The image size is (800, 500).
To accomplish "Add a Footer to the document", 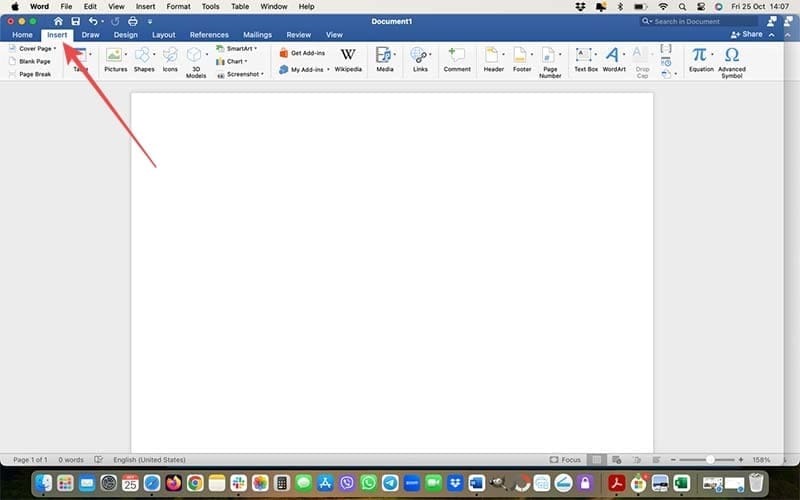I will (x=522, y=60).
